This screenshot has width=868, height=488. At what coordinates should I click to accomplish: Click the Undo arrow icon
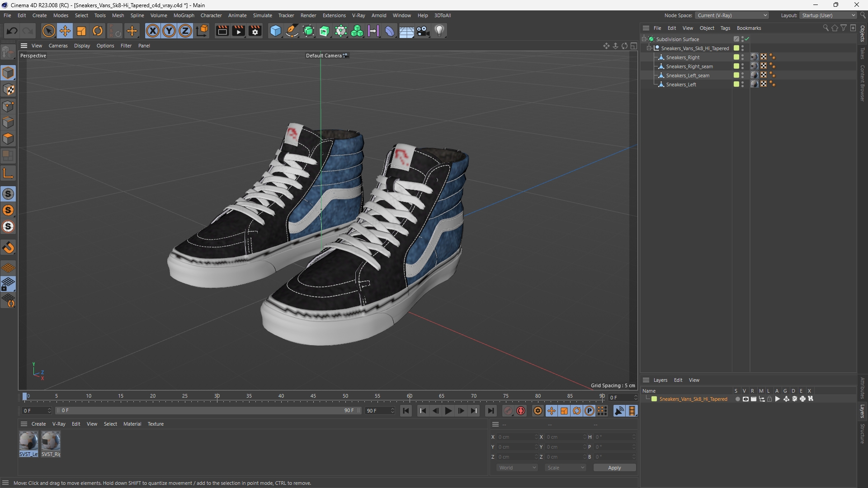click(x=12, y=31)
